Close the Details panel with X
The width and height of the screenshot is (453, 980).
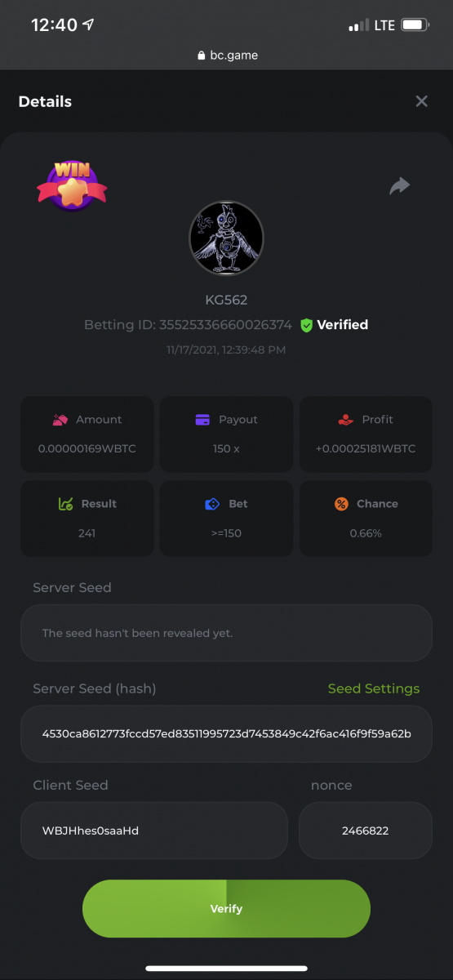tap(421, 101)
